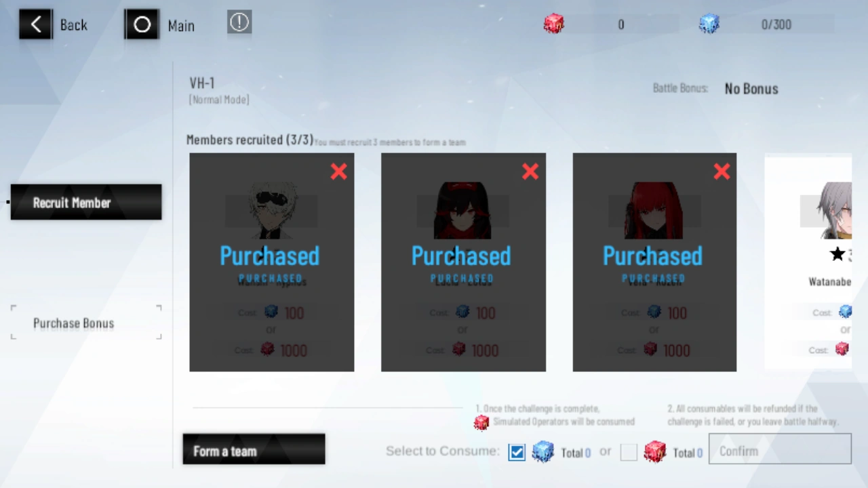
Task: Tap the Main circle icon
Action: click(142, 25)
